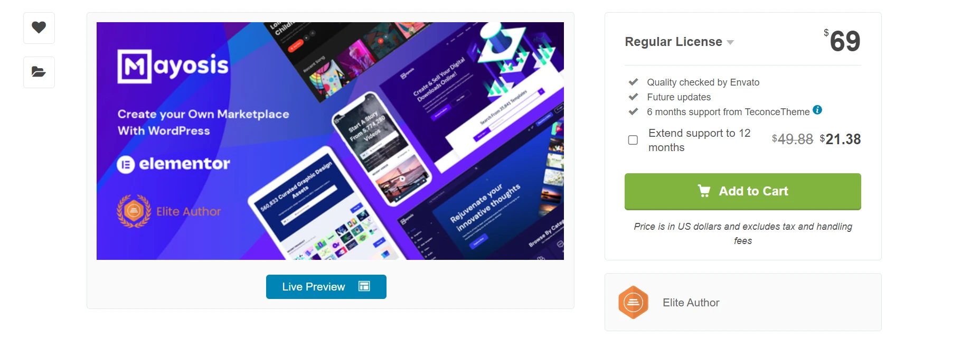
Task: Click the info icon beside TeconceTheme support
Action: coord(817,110)
